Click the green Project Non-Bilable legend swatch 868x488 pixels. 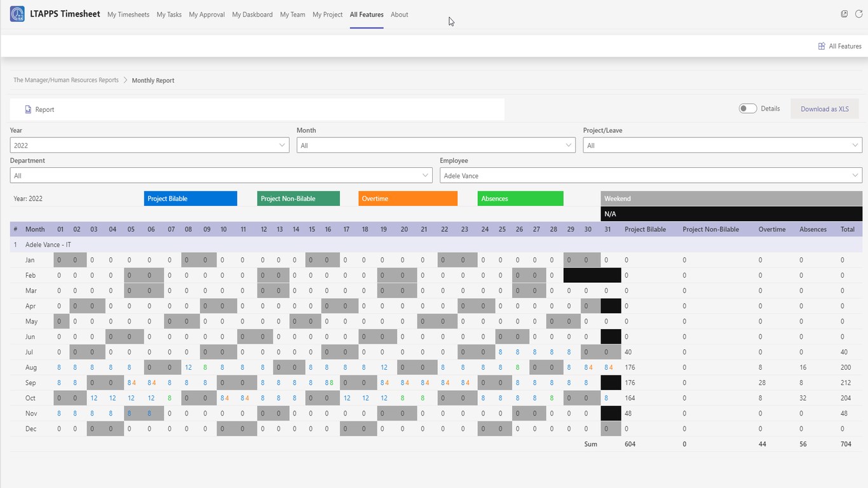pyautogui.click(x=299, y=199)
